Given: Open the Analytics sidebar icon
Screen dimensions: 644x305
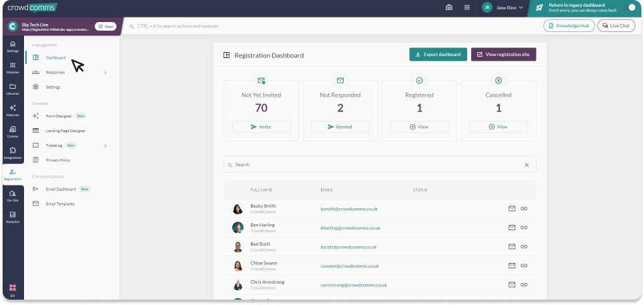Looking at the screenshot, I should 12,217.
